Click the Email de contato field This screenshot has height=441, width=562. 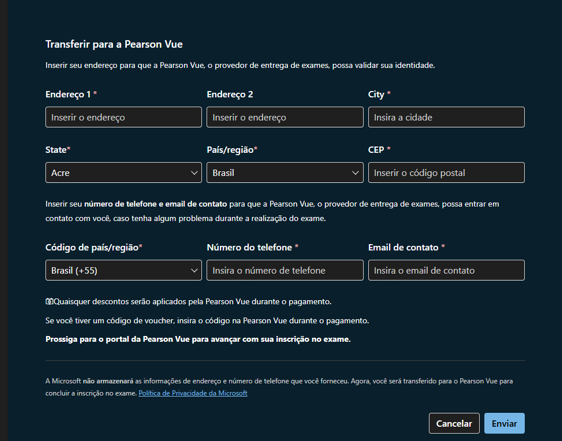pos(446,270)
